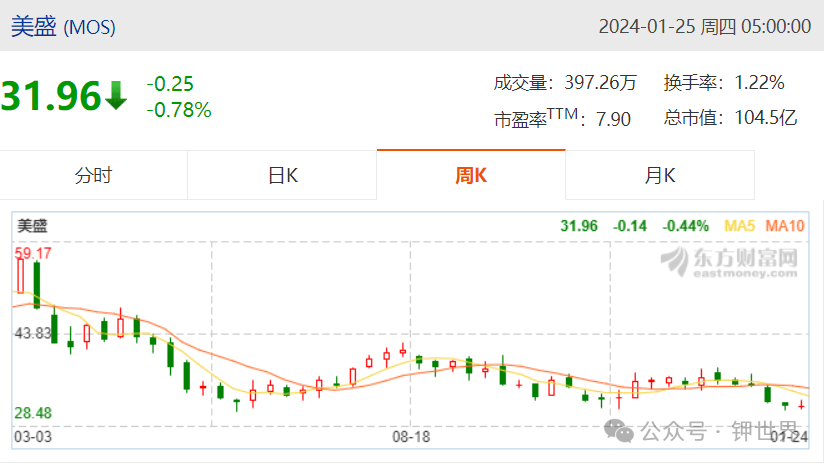The height and width of the screenshot is (464, 825).
Task: Click the green down arrow beside price
Action: 115,96
